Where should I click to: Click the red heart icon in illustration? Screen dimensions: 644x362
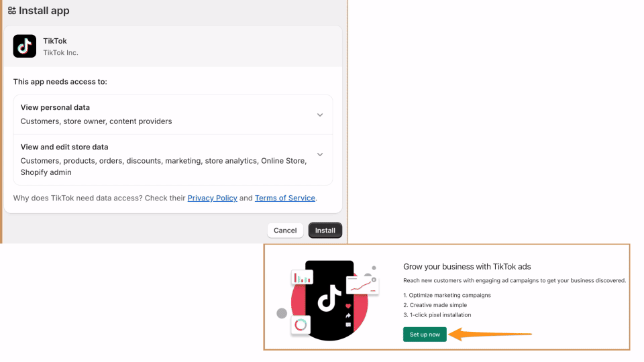(348, 306)
